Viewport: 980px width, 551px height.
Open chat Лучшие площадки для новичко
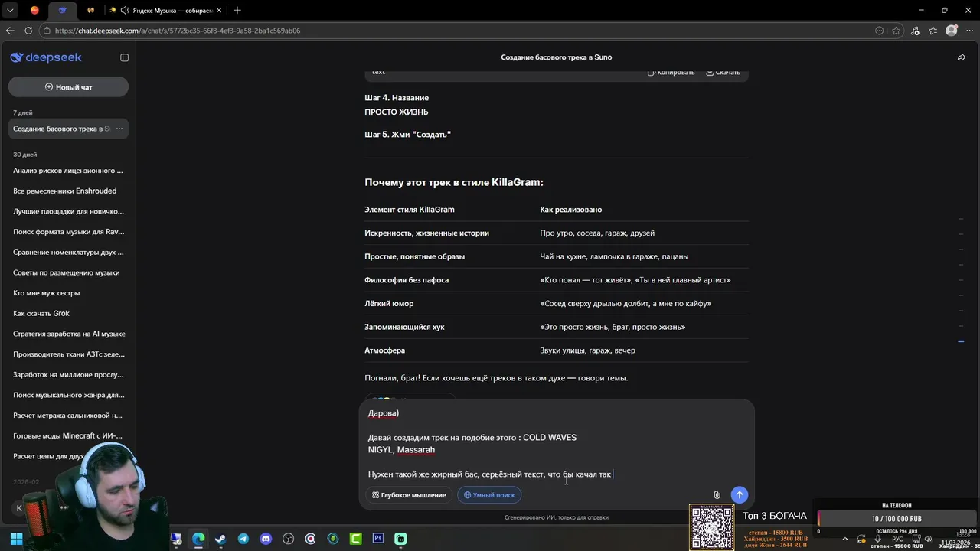[x=68, y=211]
